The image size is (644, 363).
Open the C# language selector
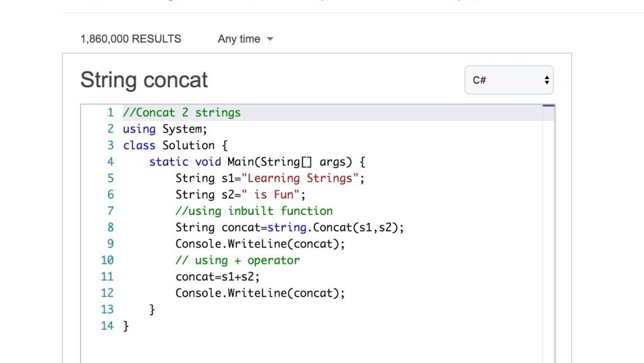click(508, 80)
